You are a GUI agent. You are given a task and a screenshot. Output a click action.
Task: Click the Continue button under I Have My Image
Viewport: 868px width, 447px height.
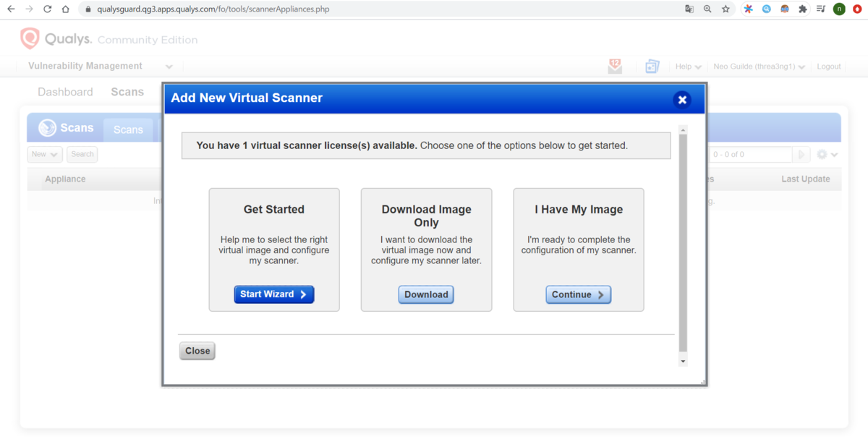[578, 294]
